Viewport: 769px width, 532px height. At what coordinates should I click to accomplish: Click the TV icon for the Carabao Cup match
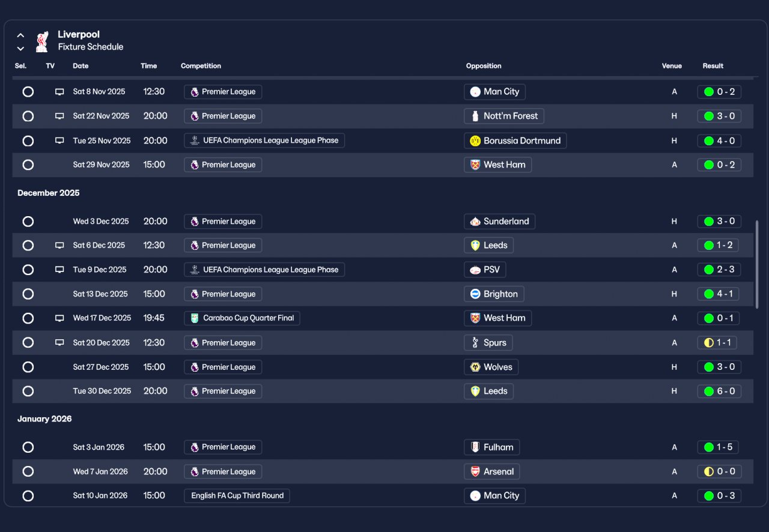(59, 318)
